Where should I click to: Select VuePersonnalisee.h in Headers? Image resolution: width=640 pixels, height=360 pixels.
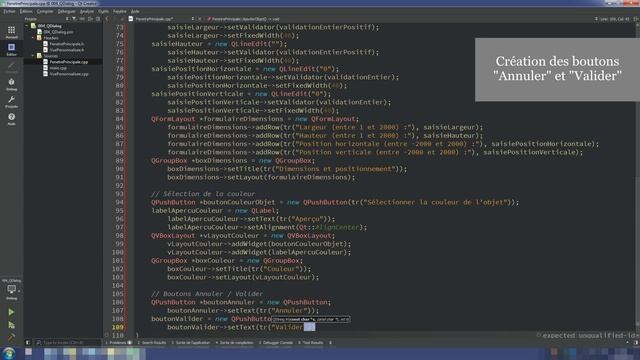[67, 50]
